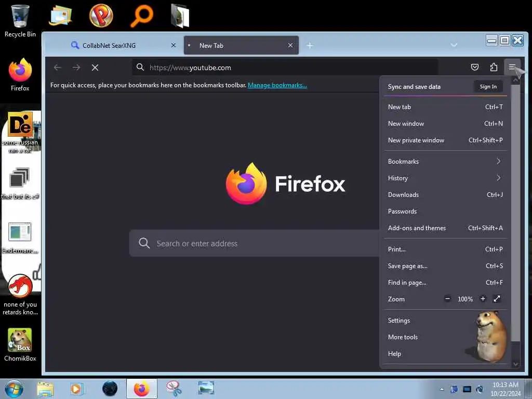Go back with the Firefox back arrow
Screen dimensions: 532x399
[57, 68]
